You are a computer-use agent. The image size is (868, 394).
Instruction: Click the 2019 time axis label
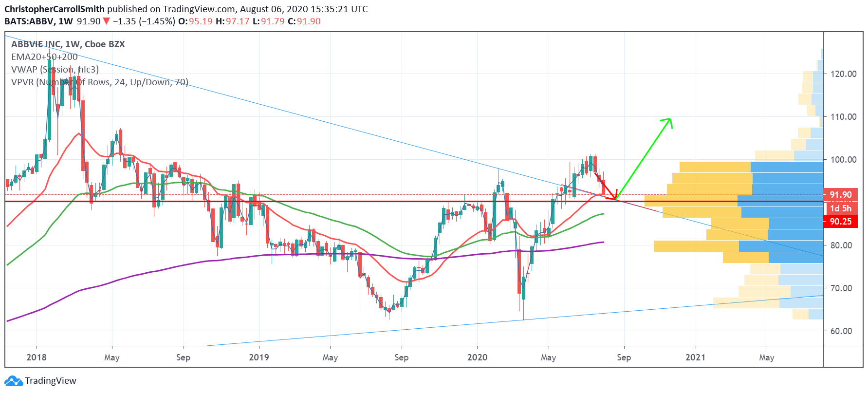(259, 357)
